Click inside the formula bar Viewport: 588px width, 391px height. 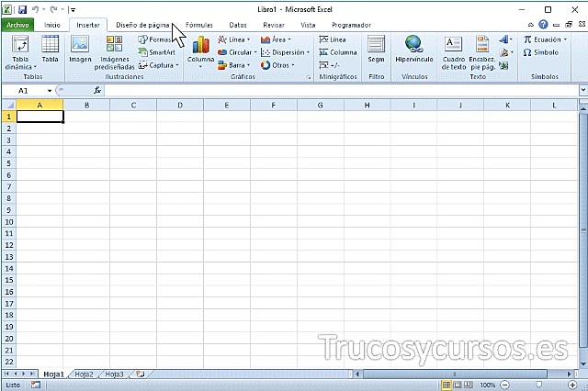(342, 91)
